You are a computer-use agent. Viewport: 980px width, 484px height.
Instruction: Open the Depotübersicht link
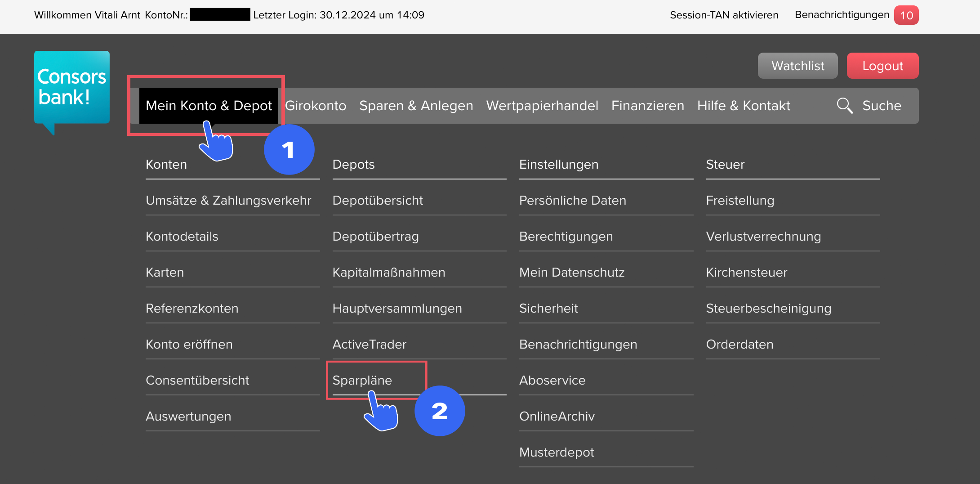(x=378, y=201)
